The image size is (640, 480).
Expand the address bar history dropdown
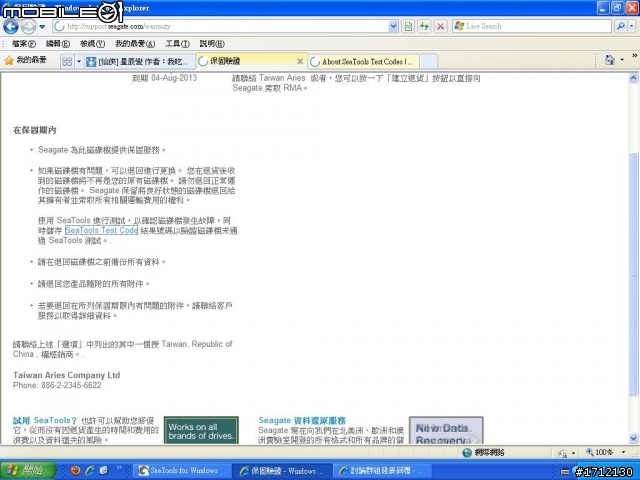(393, 27)
